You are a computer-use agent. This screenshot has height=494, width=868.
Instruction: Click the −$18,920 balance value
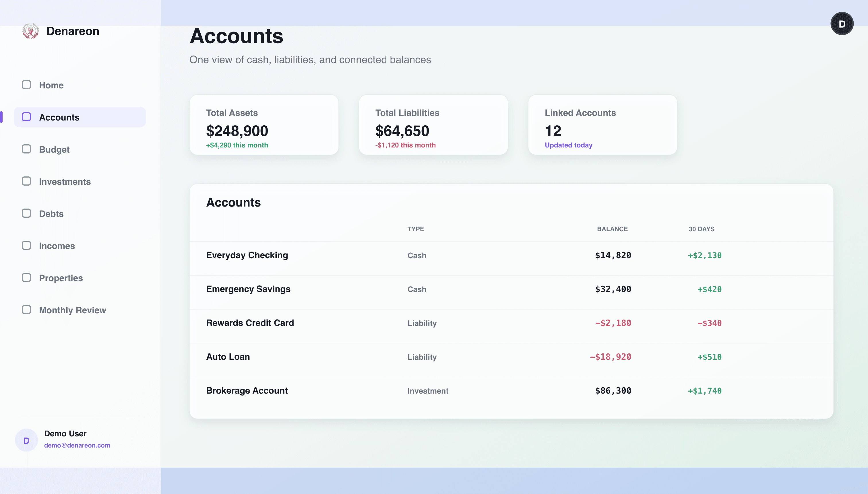610,357
